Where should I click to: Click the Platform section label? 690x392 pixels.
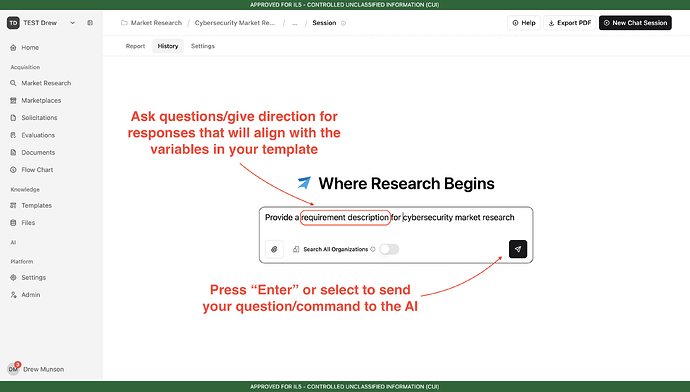click(x=22, y=261)
